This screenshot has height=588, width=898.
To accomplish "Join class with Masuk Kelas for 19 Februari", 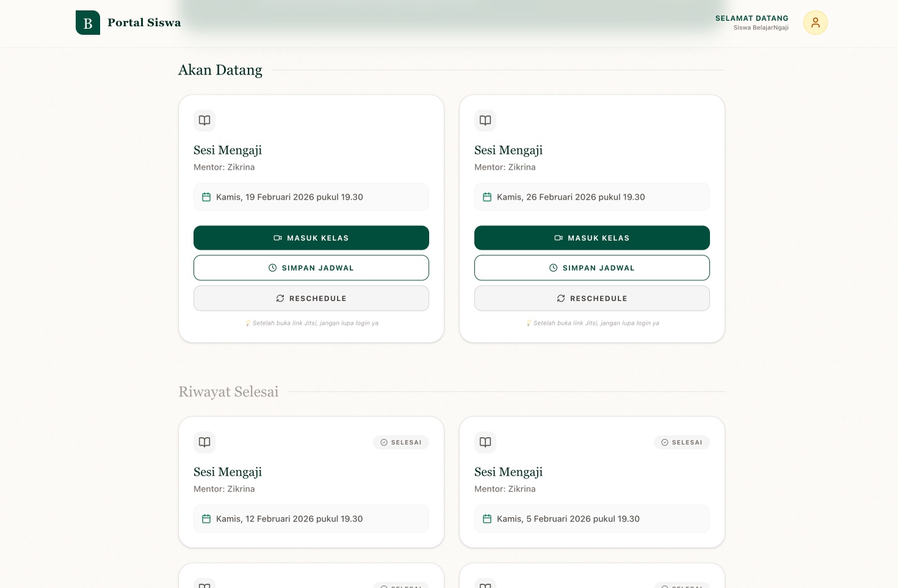I will [x=311, y=238].
